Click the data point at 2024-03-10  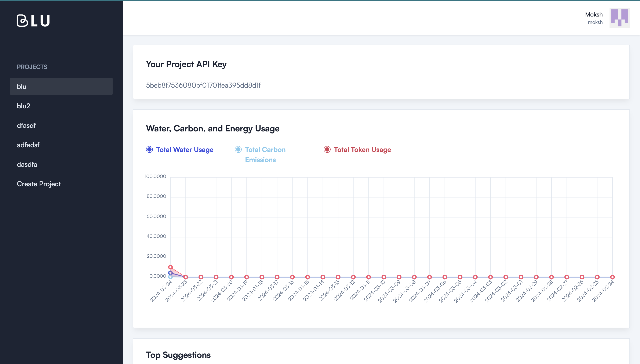point(384,277)
